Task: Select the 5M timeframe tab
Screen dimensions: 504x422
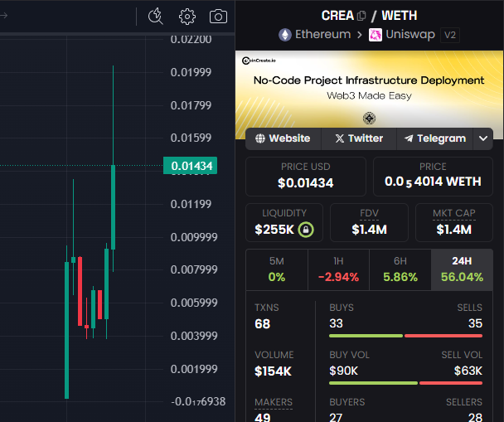Action: pos(277,269)
